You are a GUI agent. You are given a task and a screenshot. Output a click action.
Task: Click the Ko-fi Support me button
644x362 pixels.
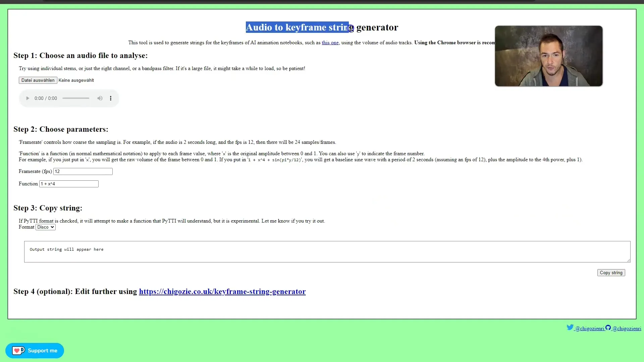(35, 351)
